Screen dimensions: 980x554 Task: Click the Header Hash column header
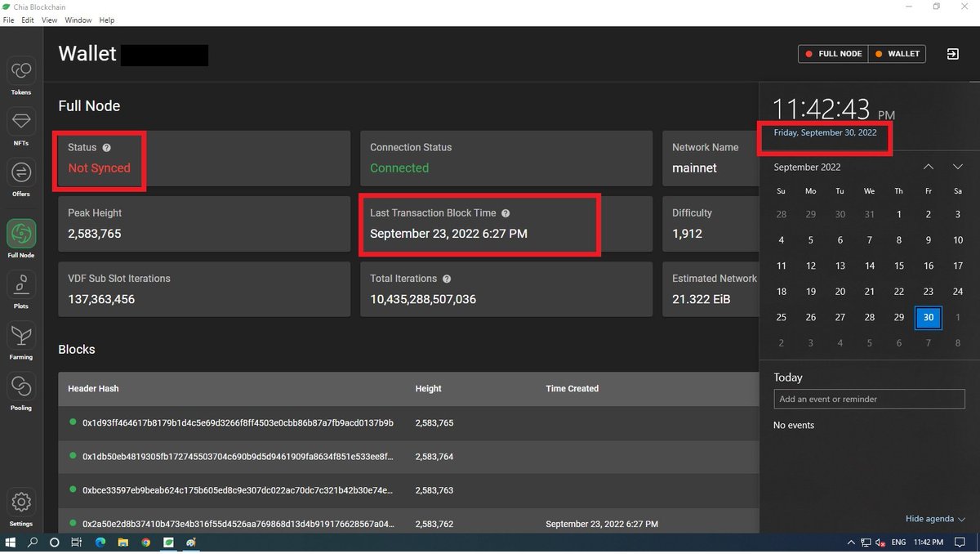(x=93, y=389)
